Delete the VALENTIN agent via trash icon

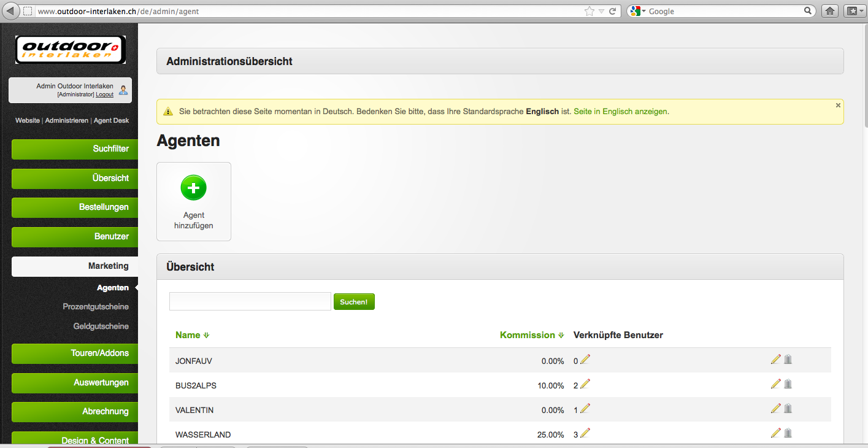(788, 409)
